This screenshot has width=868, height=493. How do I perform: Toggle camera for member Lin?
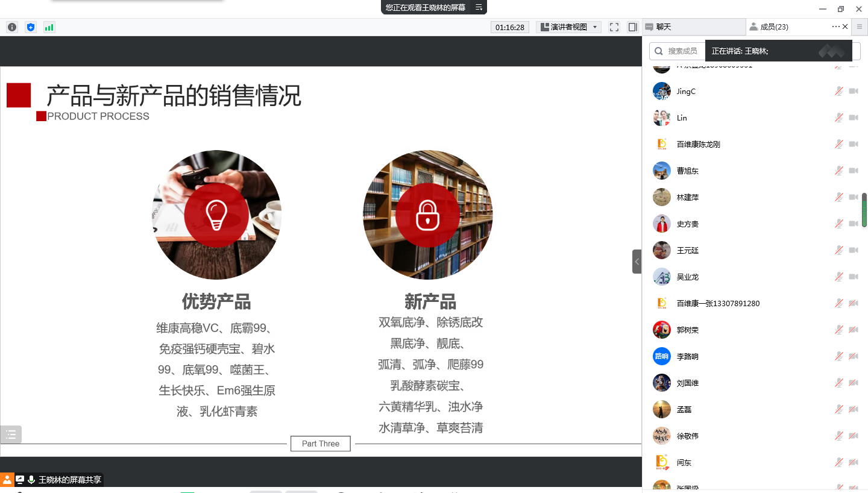[854, 118]
